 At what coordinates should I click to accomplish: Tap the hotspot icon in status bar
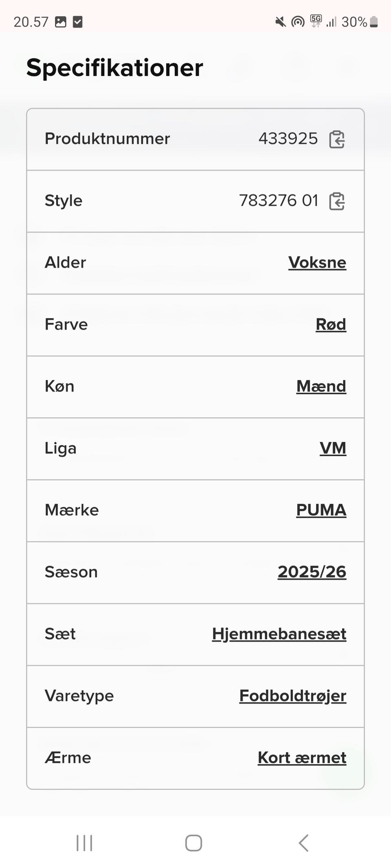(298, 22)
